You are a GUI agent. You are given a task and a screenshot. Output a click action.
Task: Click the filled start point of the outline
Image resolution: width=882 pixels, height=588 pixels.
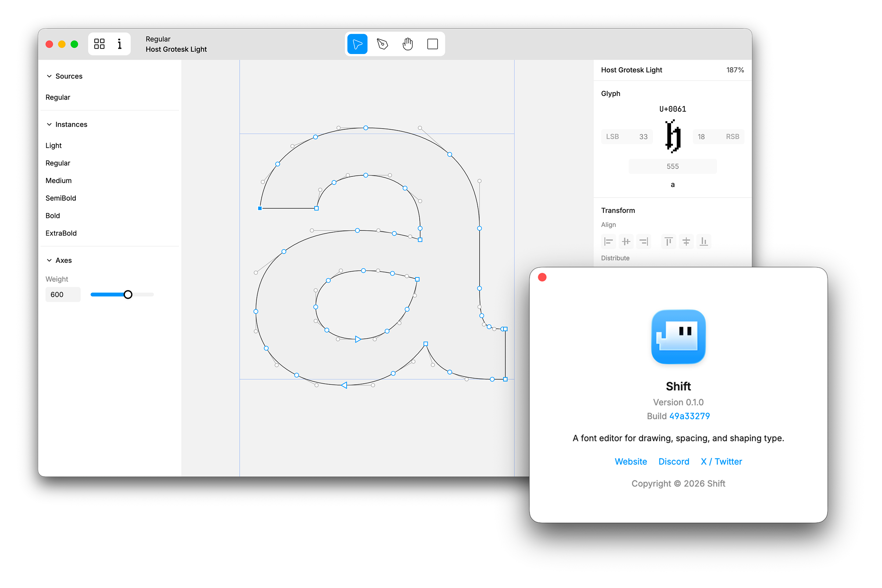[x=260, y=208]
